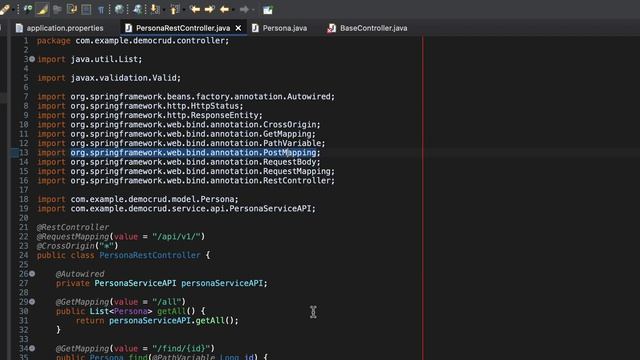The height and width of the screenshot is (360, 640).
Task: Click the package declaration on line 1
Action: point(133,41)
